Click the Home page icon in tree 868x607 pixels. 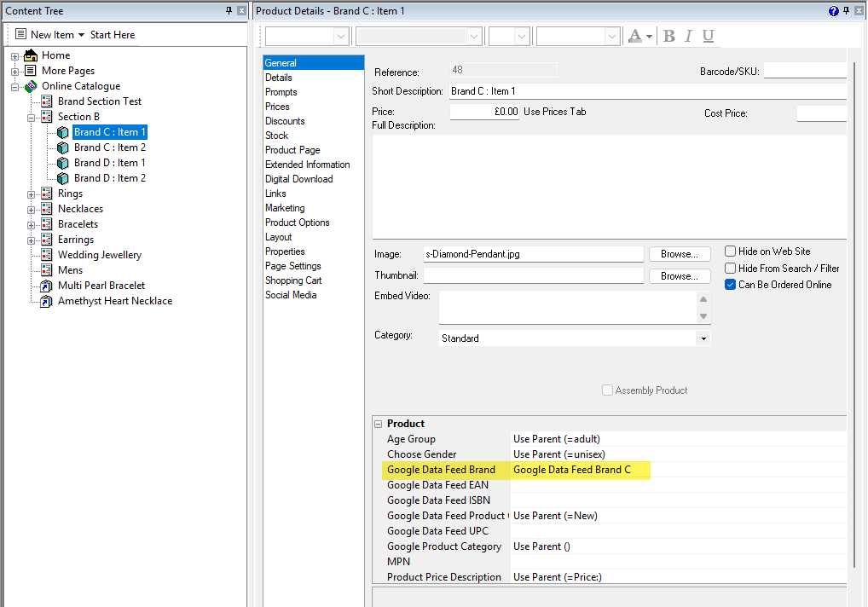[x=31, y=55]
